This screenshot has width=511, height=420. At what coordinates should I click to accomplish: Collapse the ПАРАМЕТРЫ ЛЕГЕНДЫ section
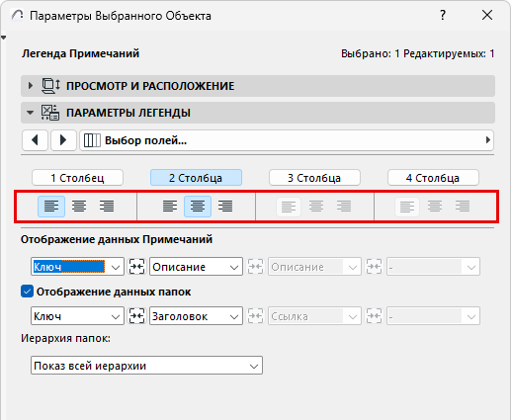(x=30, y=113)
